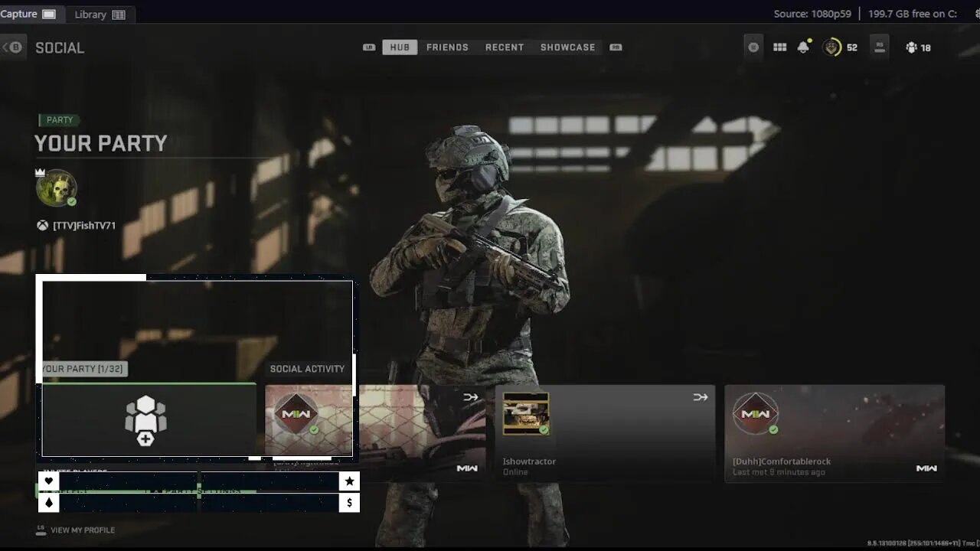
Task: Click the join arrow on first activity card
Action: [470, 396]
